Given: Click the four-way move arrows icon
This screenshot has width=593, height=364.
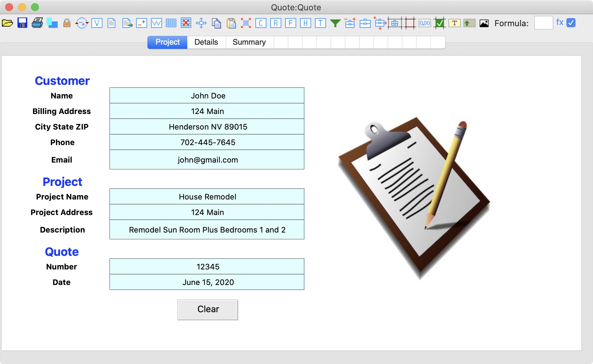Looking at the screenshot, I should [x=201, y=23].
